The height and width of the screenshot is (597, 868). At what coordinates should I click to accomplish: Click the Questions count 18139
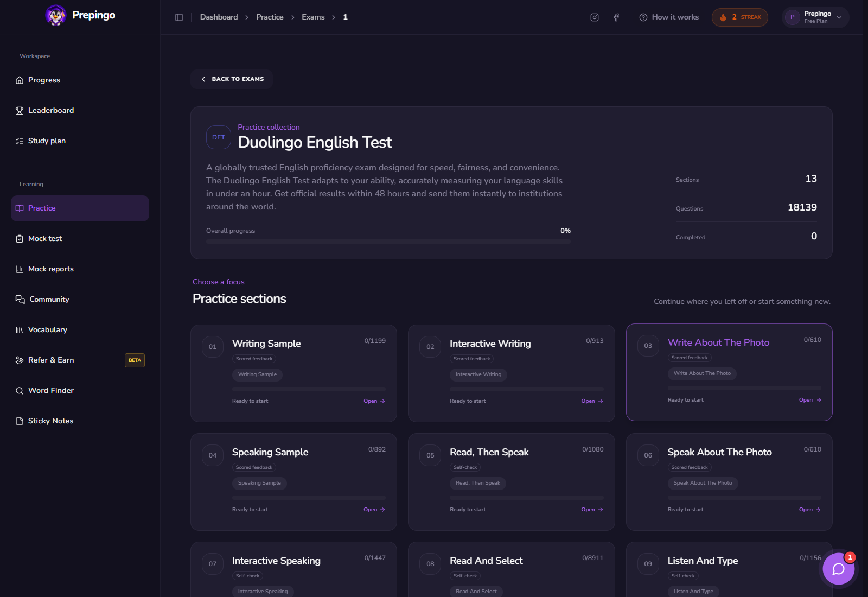tap(802, 207)
